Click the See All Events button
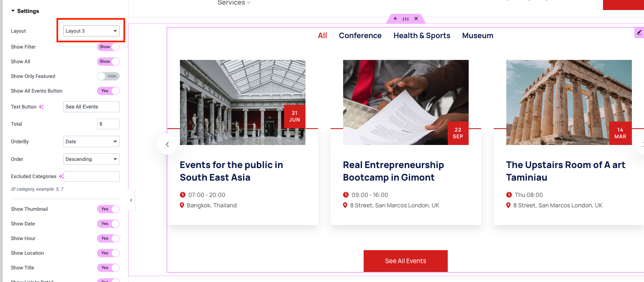This screenshot has width=644, height=282. pyautogui.click(x=405, y=261)
